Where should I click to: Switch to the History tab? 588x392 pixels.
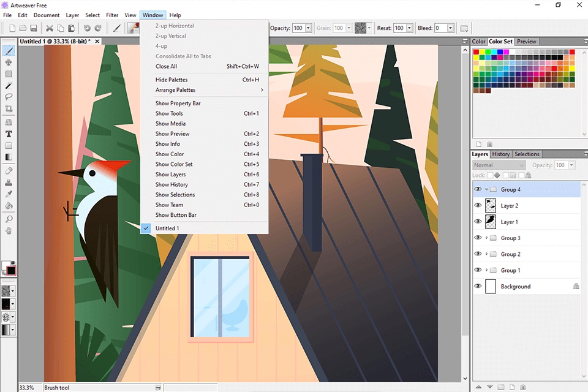click(500, 154)
